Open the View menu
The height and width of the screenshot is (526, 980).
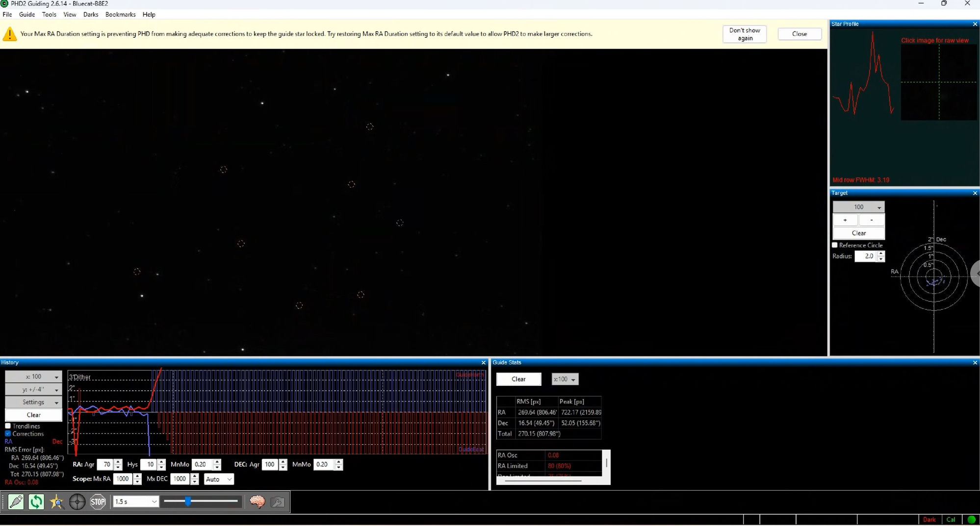click(70, 14)
